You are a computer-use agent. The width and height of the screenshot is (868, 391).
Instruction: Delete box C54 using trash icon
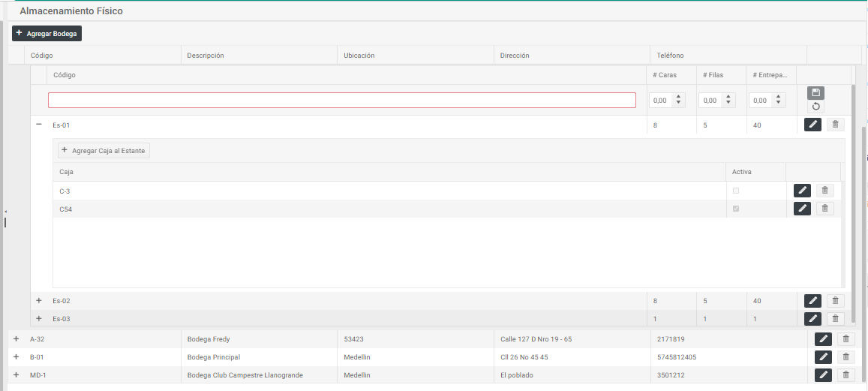click(824, 209)
